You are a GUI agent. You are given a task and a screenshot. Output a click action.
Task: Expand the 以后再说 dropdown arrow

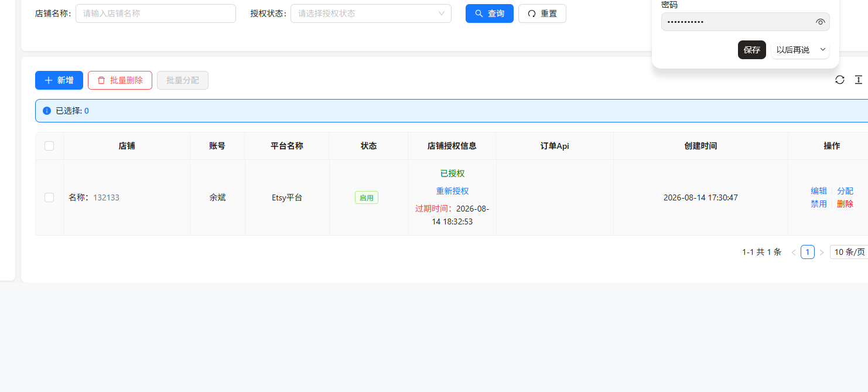[823, 50]
